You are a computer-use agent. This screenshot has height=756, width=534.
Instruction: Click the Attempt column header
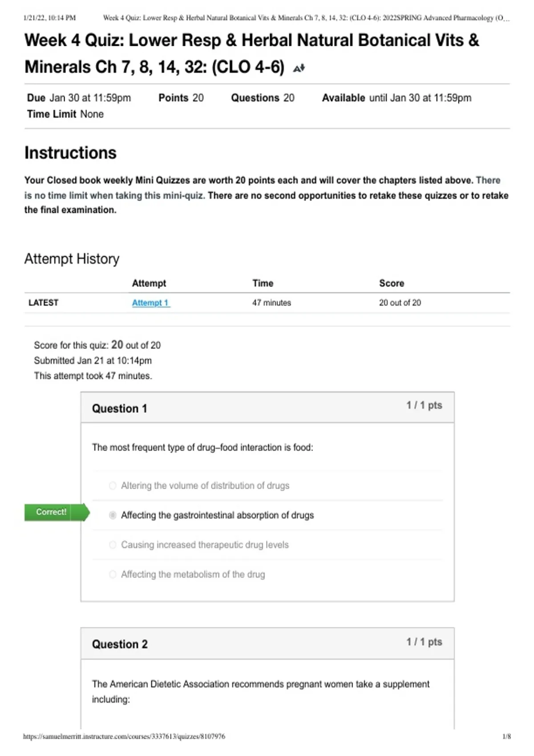tap(149, 283)
